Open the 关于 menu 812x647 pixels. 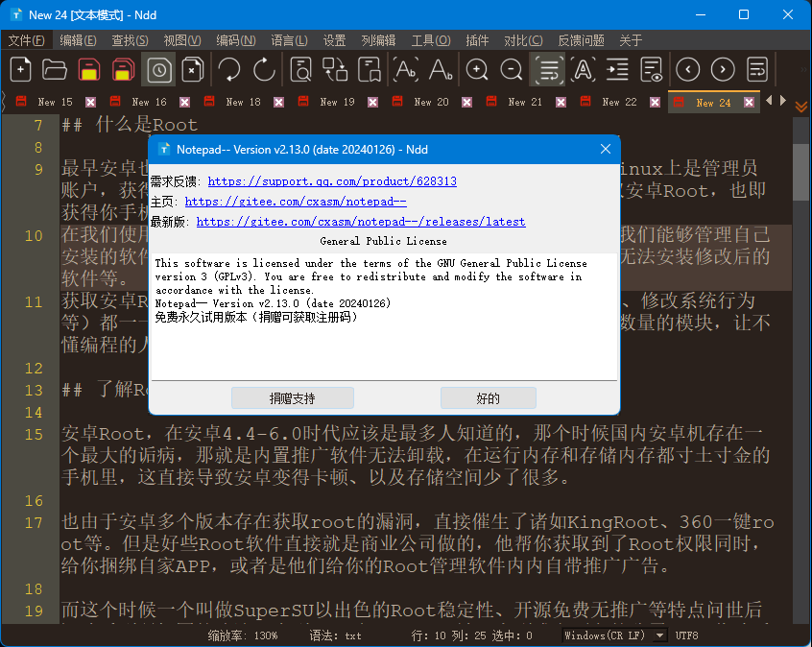(x=631, y=40)
